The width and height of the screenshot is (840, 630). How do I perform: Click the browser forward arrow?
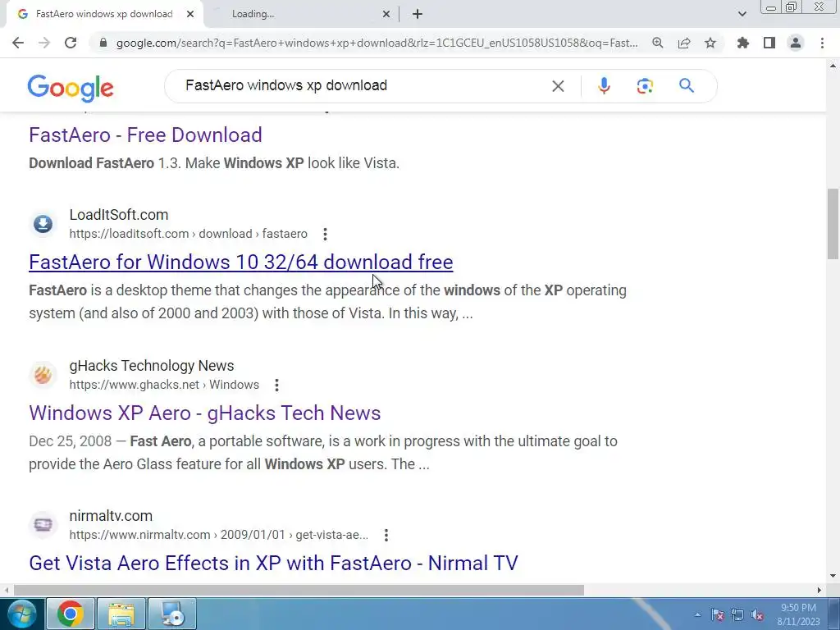[44, 43]
